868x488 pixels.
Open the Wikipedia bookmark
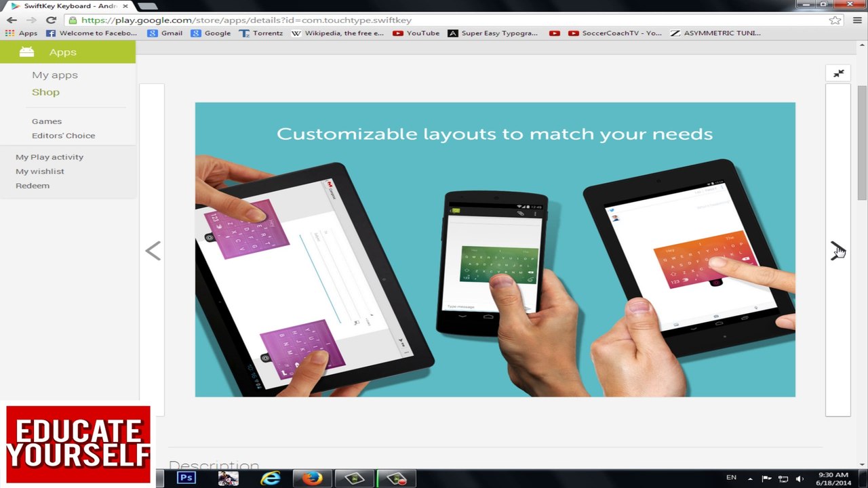(x=338, y=33)
